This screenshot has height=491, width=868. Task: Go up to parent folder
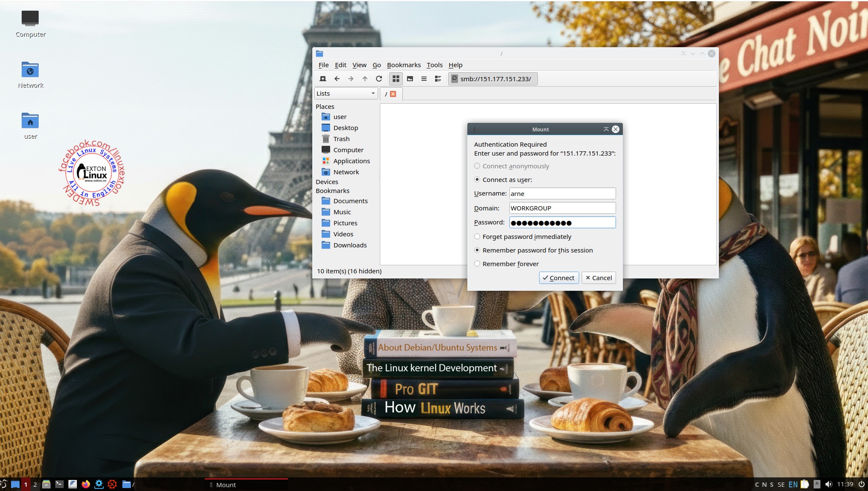(365, 79)
